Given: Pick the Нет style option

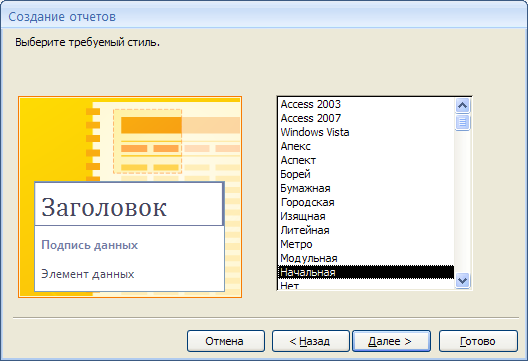Looking at the screenshot, I should click(x=366, y=285).
